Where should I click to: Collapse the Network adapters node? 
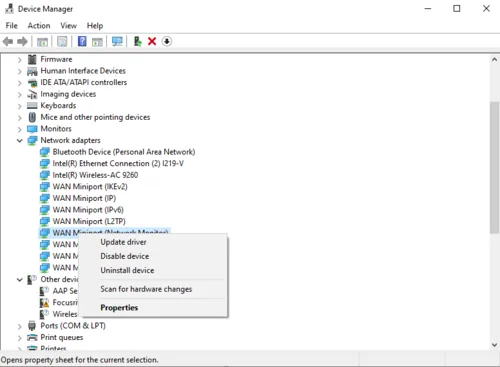(20, 141)
